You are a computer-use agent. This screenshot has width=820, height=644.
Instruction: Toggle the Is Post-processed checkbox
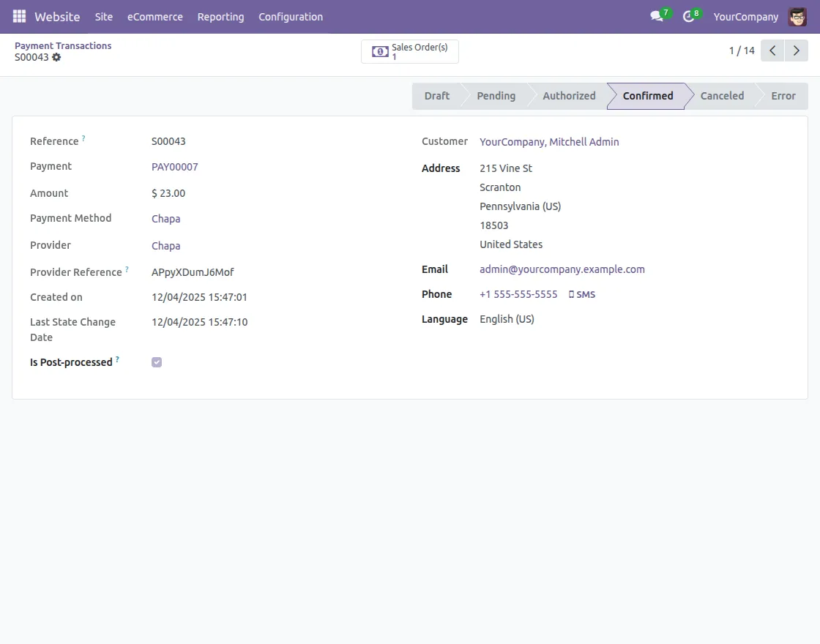157,362
